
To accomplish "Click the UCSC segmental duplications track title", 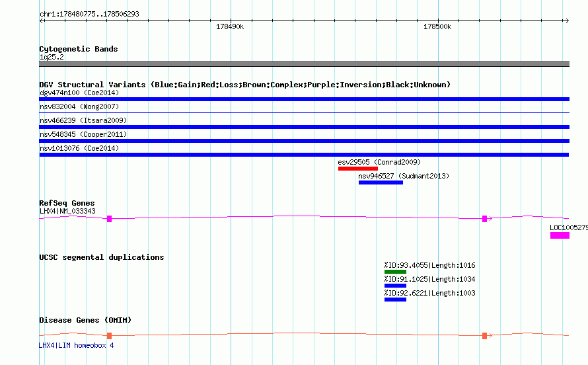I will click(x=102, y=257).
